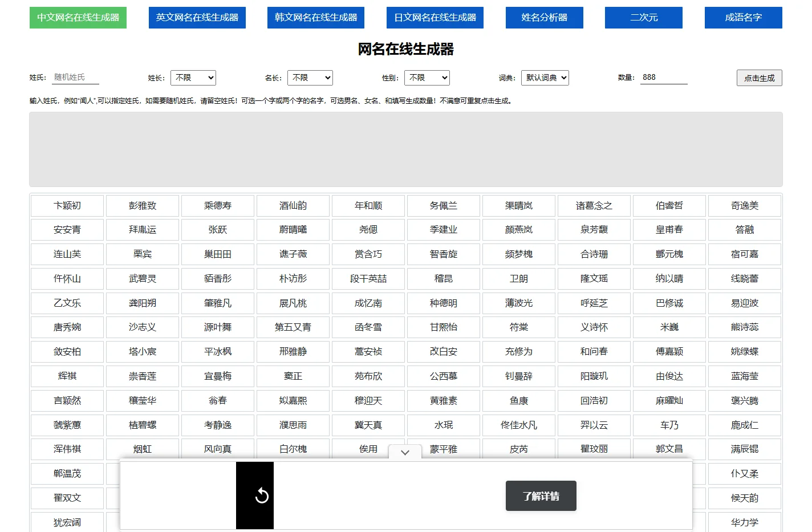Collapse the ad banner with chevron arrow
Image resolution: width=812 pixels, height=532 pixels.
[405, 452]
